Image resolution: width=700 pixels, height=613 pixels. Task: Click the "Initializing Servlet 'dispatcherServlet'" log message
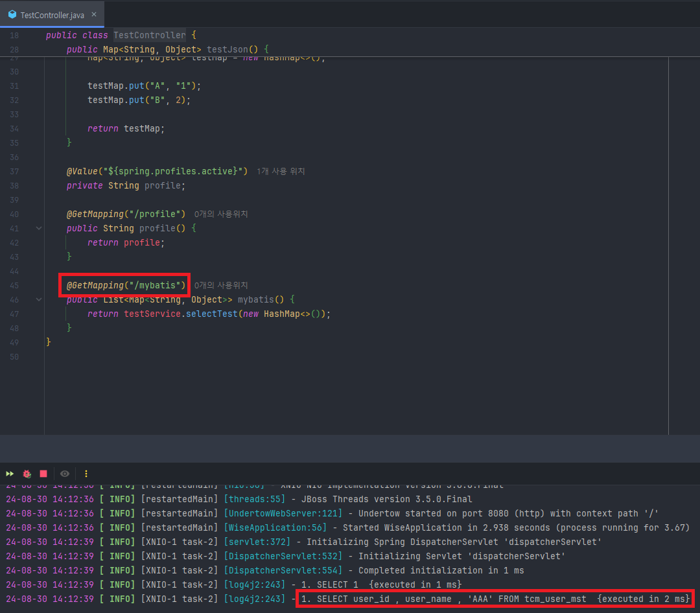click(461, 556)
